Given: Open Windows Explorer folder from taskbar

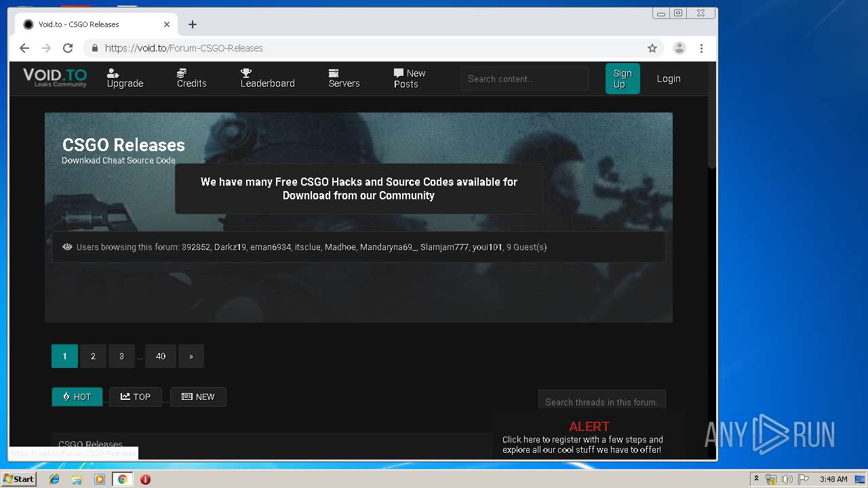Looking at the screenshot, I should [77, 479].
